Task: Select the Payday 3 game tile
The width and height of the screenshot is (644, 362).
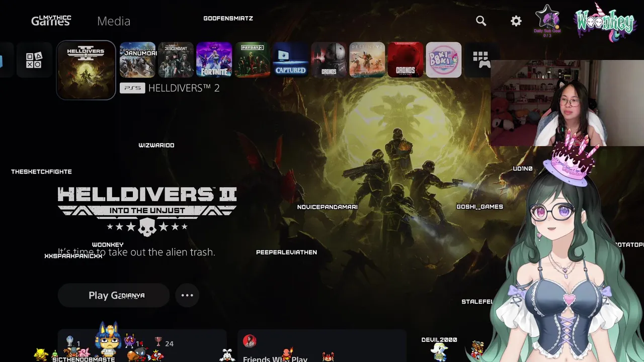Action: point(252,60)
